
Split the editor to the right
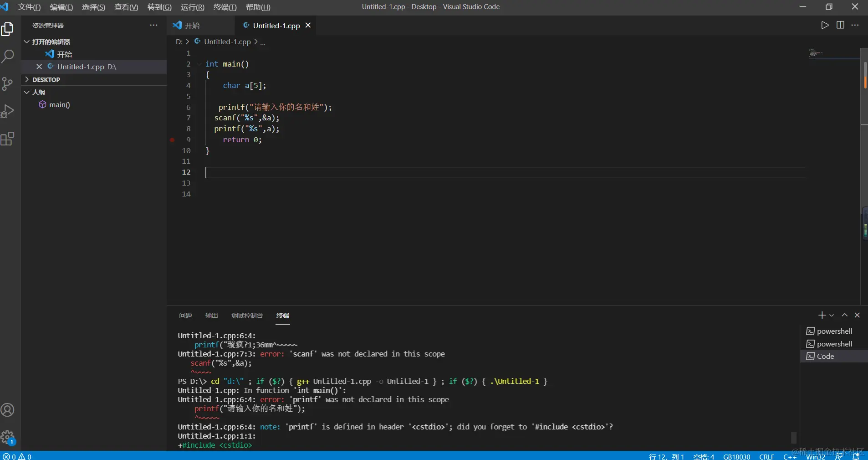click(840, 25)
